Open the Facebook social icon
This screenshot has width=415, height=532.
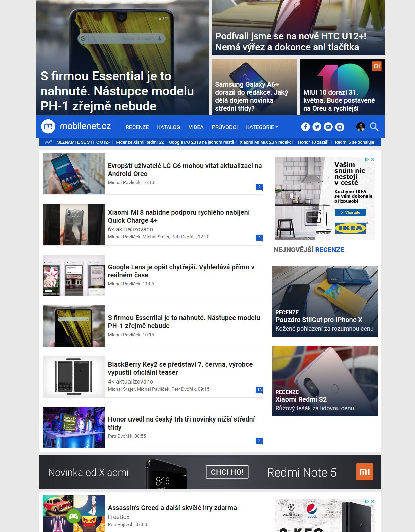point(305,127)
